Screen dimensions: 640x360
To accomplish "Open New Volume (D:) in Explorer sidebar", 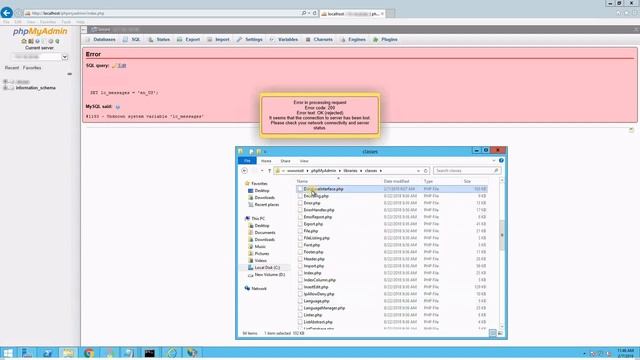I will pyautogui.click(x=267, y=275).
